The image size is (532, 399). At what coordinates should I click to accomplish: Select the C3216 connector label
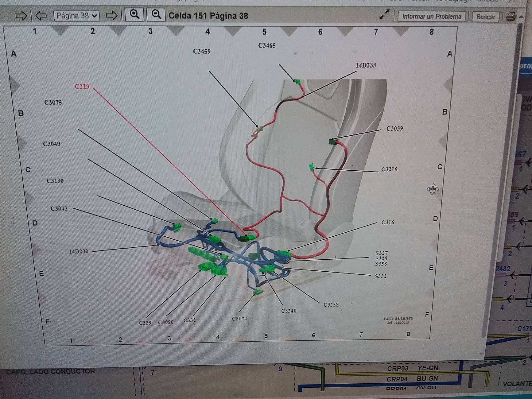point(389,169)
